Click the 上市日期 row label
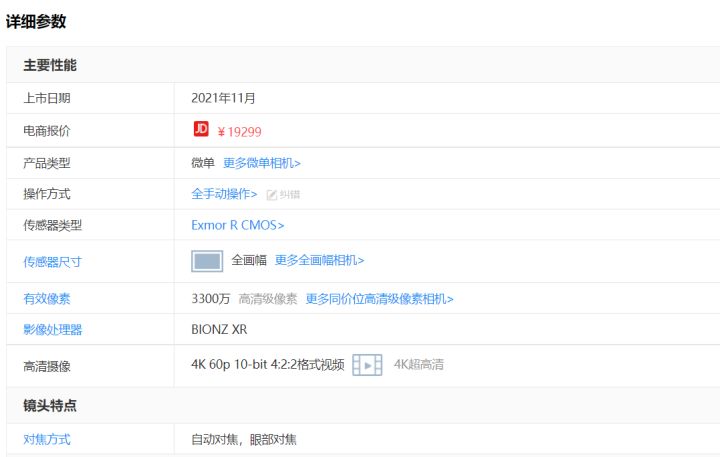 [47, 98]
